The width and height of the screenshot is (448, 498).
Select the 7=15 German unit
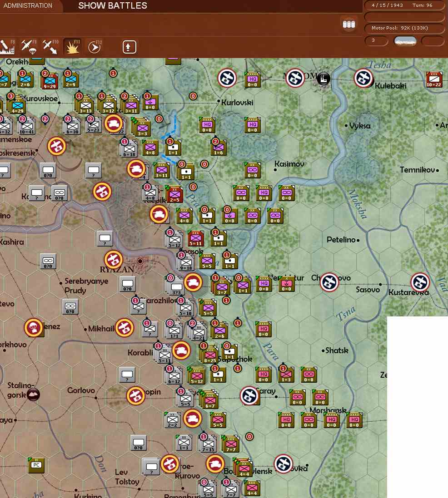[x=208, y=444]
